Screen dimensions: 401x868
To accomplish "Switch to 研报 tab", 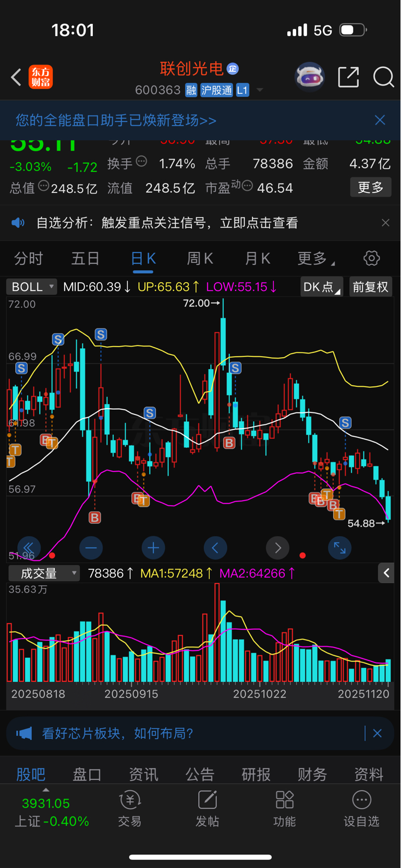I will coord(256,774).
